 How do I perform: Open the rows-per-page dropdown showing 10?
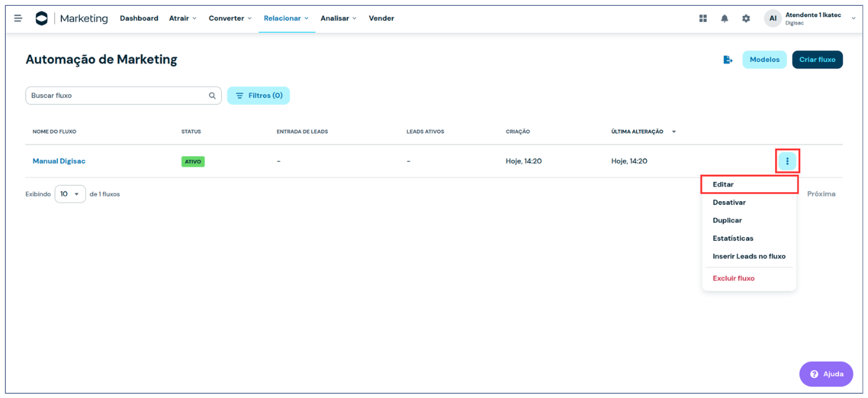point(70,194)
